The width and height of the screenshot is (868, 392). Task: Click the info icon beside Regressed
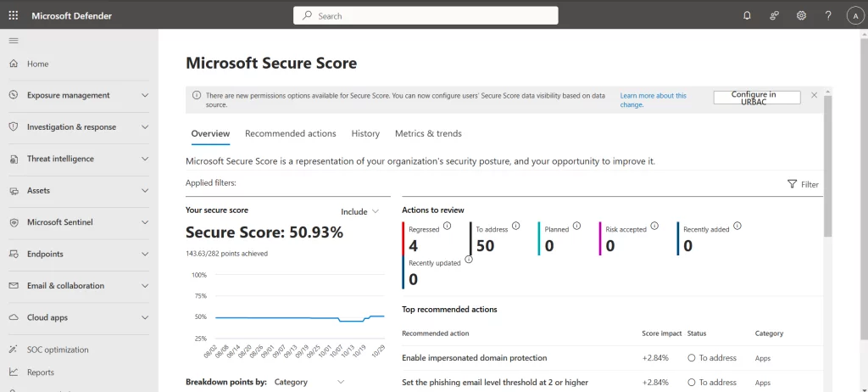click(447, 226)
